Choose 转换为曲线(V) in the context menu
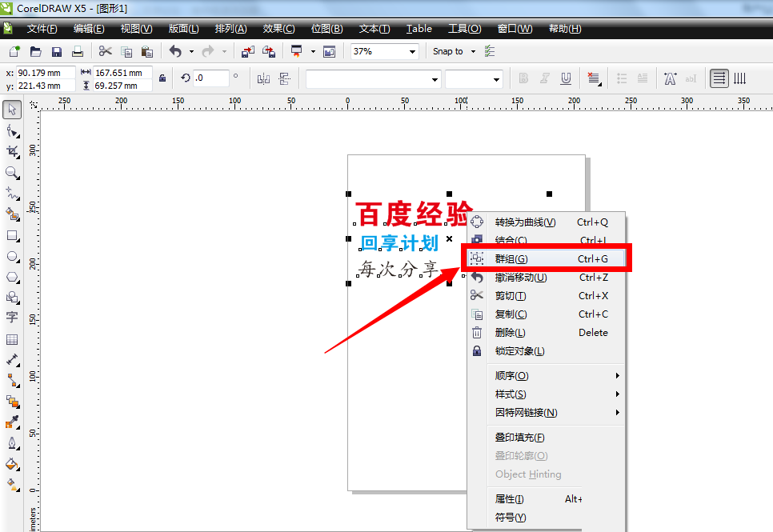The image size is (773, 532). pos(546,222)
